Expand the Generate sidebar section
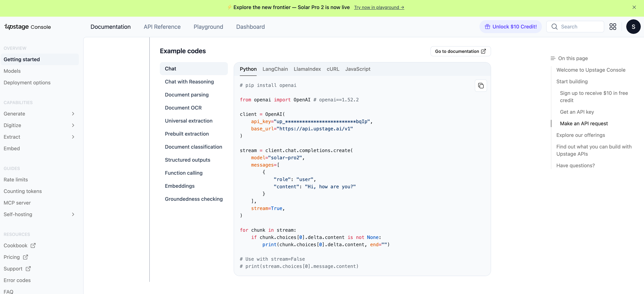The width and height of the screenshot is (644, 294). pyautogui.click(x=73, y=114)
